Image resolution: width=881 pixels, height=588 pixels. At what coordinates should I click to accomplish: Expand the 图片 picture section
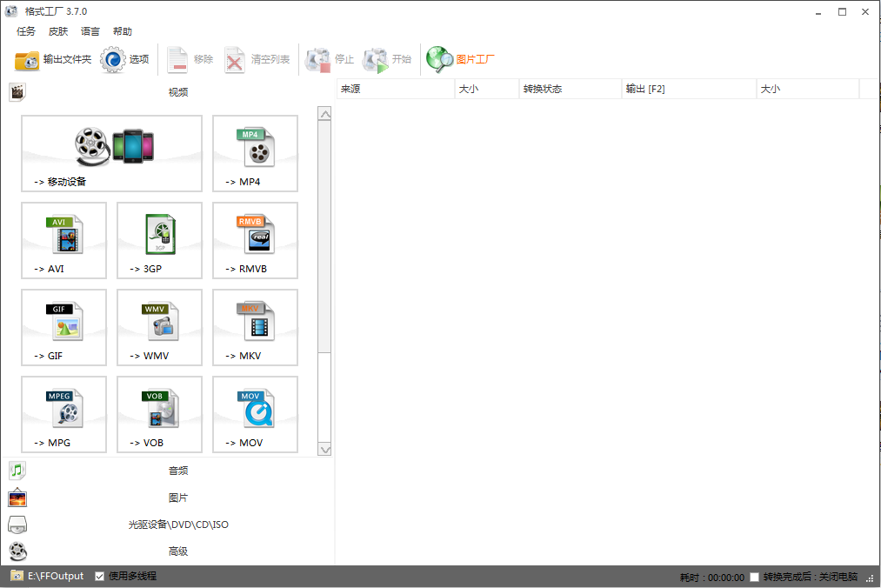coord(177,498)
